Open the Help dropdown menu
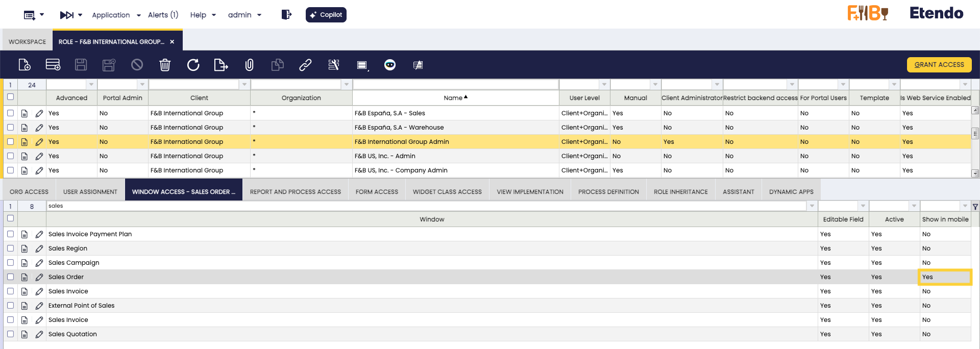Viewport: 980px width, 349px height. point(203,15)
